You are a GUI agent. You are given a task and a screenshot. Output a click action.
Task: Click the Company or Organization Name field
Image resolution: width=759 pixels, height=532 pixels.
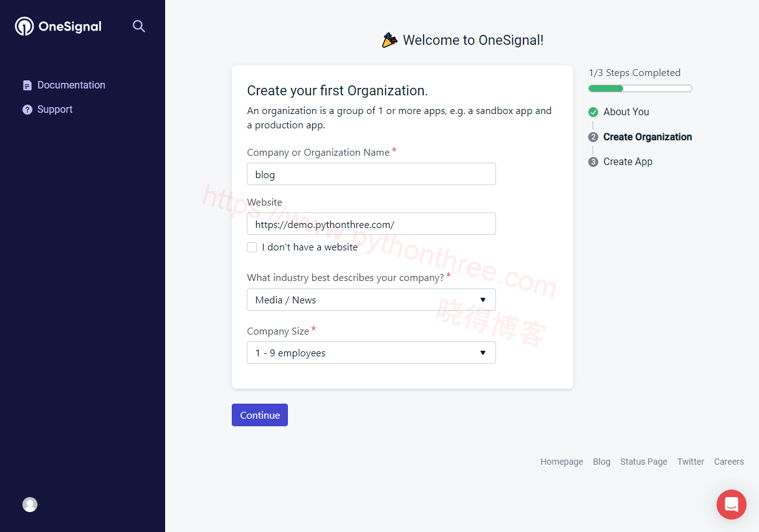[371, 174]
